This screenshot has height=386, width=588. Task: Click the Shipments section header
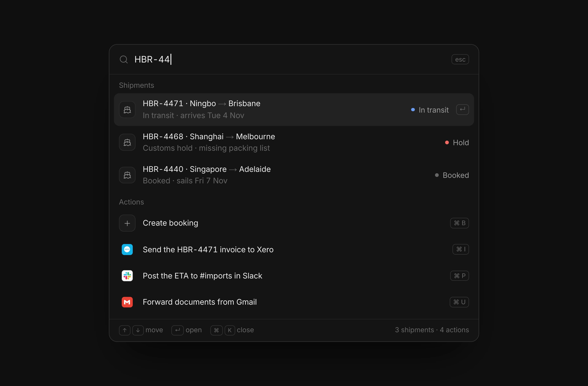[137, 85]
